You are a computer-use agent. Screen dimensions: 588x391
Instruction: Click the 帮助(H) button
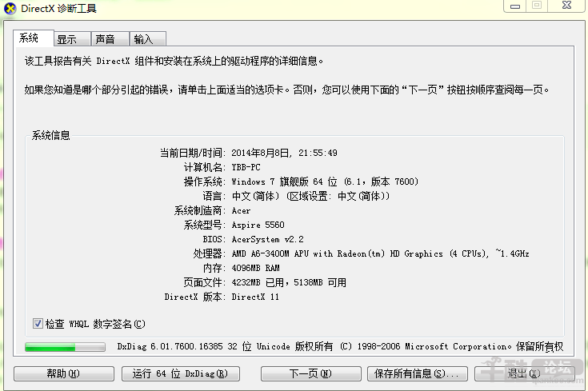(x=64, y=373)
